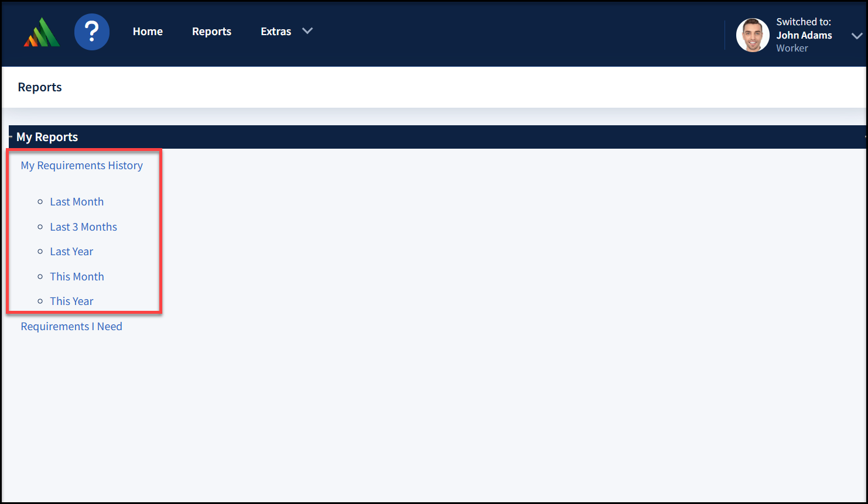Choose This Year report link

[x=71, y=301]
